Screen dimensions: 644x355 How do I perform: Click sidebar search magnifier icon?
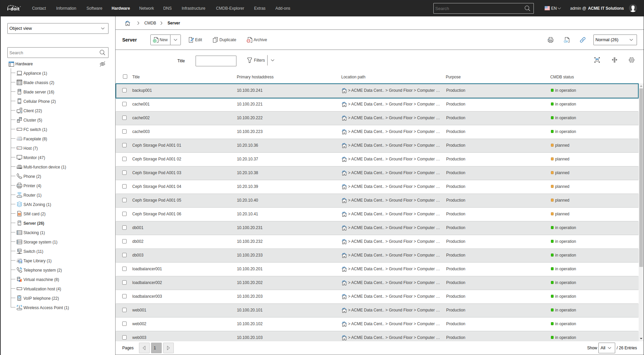pyautogui.click(x=102, y=53)
